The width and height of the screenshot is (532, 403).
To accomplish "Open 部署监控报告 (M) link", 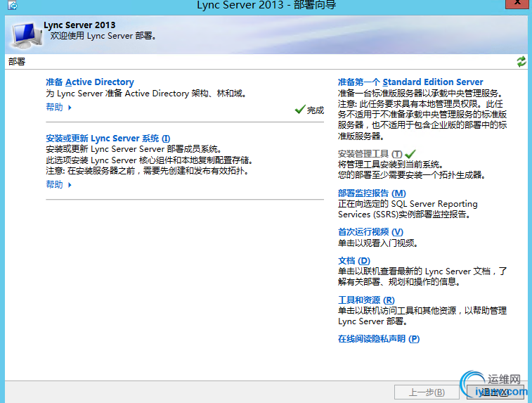I will 372,193.
